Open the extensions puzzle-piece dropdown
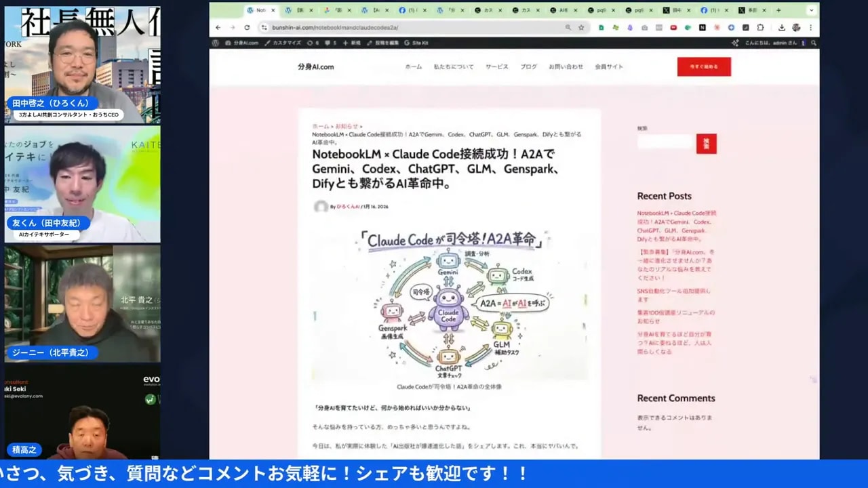The image size is (868, 488). pos(760,28)
